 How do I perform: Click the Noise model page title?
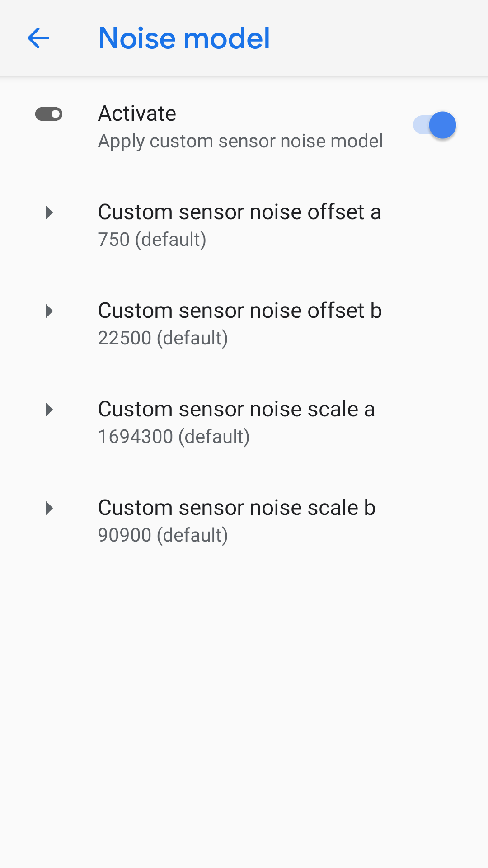184,38
